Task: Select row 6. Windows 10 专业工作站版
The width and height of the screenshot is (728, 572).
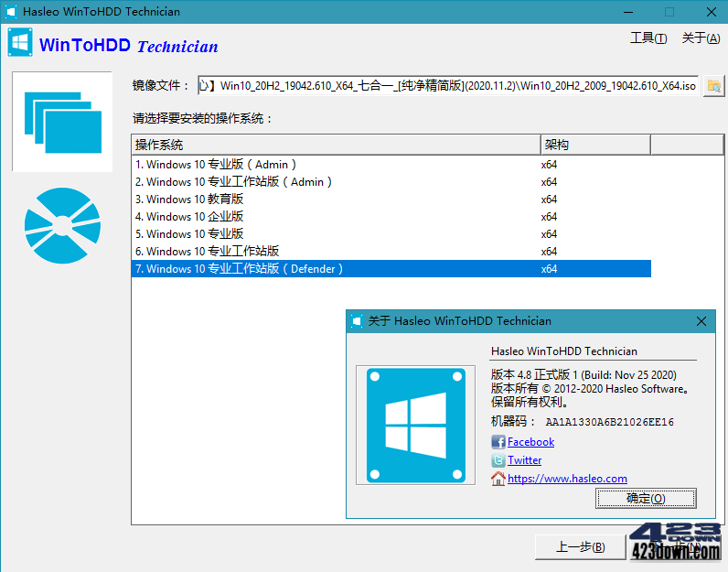Action: [391, 252]
